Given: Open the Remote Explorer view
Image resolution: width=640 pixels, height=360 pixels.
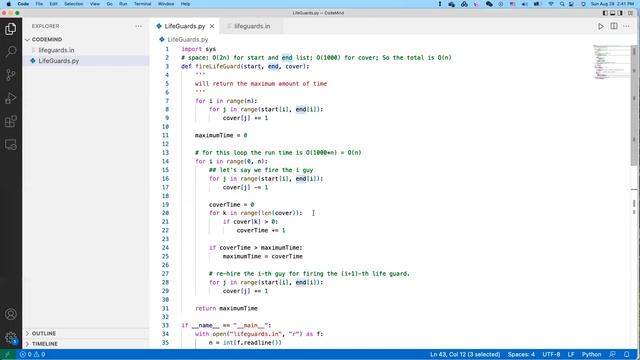Looking at the screenshot, I should click(11, 144).
